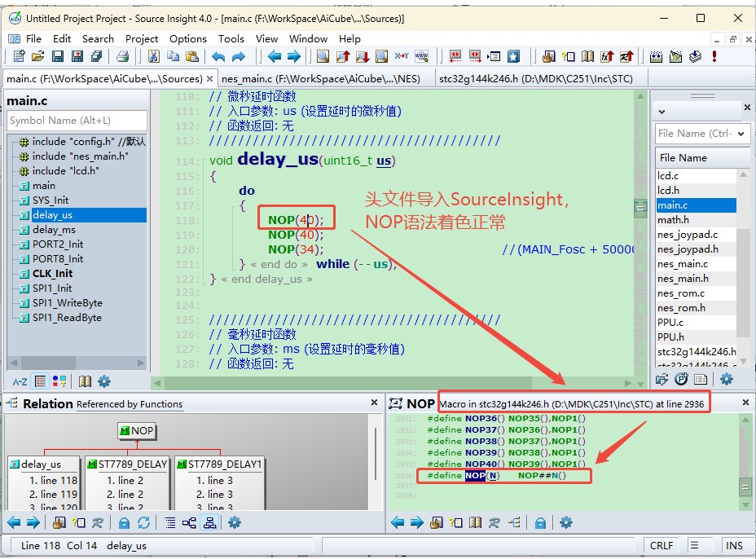Click the project file panel gear icon
The width and height of the screenshot is (756, 559).
[x=726, y=379]
